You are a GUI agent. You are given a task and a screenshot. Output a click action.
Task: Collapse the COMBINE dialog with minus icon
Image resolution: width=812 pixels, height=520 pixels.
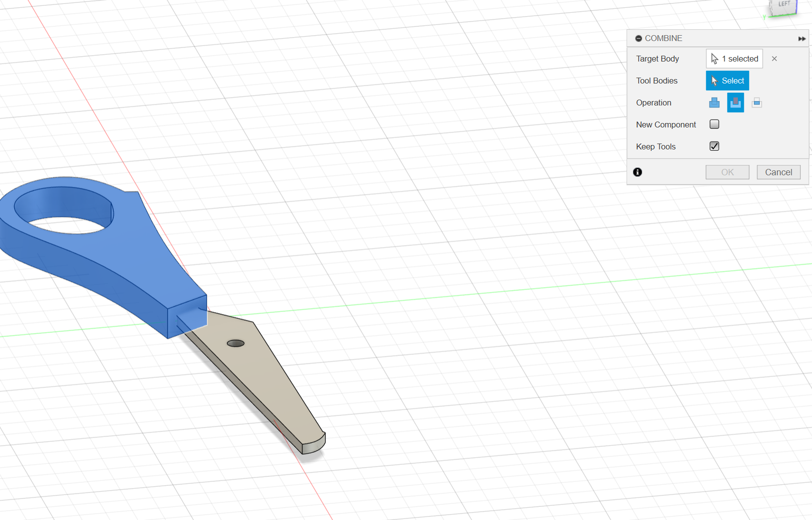[x=638, y=39]
